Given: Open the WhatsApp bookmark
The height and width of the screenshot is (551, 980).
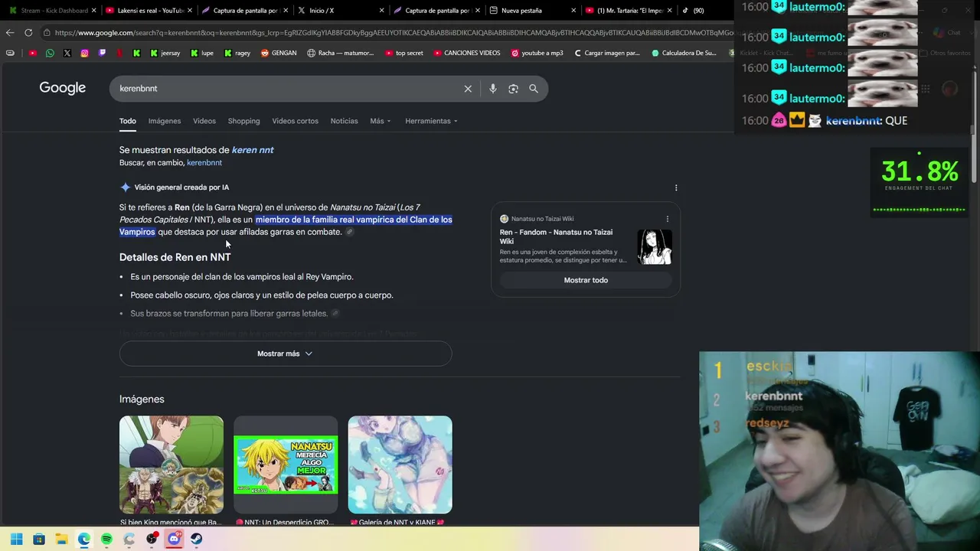Looking at the screenshot, I should [50, 53].
